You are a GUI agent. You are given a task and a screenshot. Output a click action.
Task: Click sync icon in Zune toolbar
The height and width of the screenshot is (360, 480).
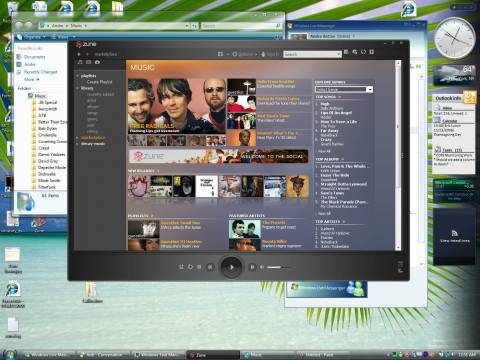pos(363,52)
